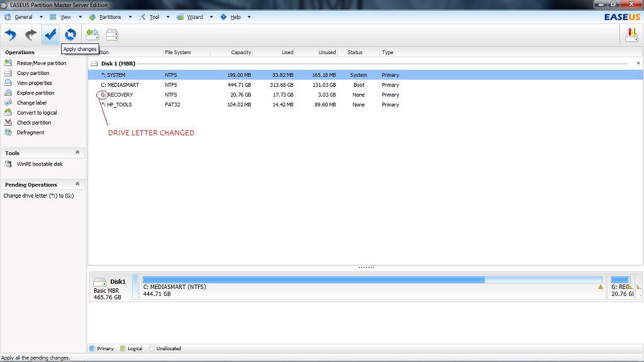Open the View menu
The image size is (644, 362).
point(65,17)
